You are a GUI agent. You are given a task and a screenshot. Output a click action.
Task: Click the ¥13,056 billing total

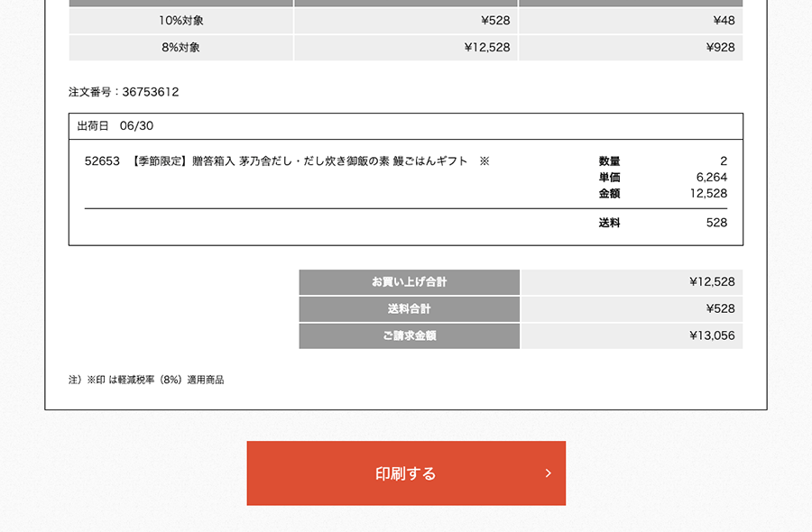(712, 336)
